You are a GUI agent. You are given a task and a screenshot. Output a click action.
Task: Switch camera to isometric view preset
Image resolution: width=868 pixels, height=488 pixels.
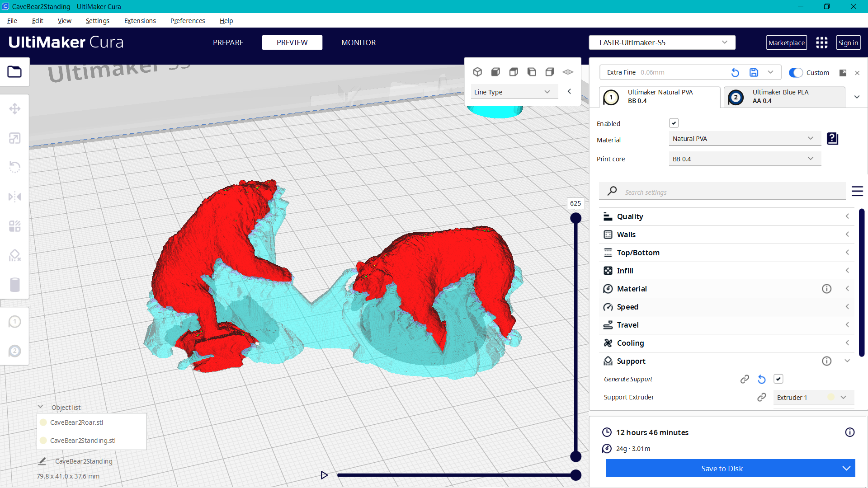[x=478, y=71]
